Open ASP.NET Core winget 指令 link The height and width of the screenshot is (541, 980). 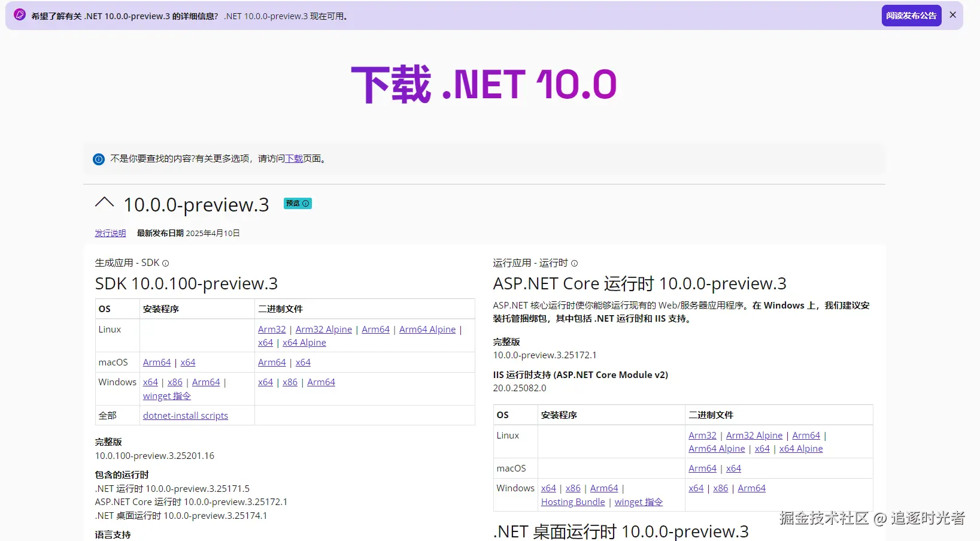coord(639,502)
